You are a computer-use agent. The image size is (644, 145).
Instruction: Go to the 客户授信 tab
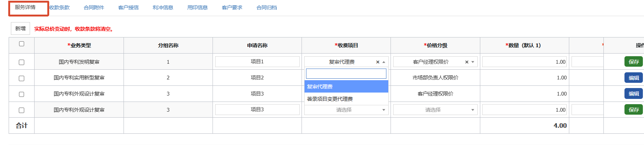[x=128, y=7]
